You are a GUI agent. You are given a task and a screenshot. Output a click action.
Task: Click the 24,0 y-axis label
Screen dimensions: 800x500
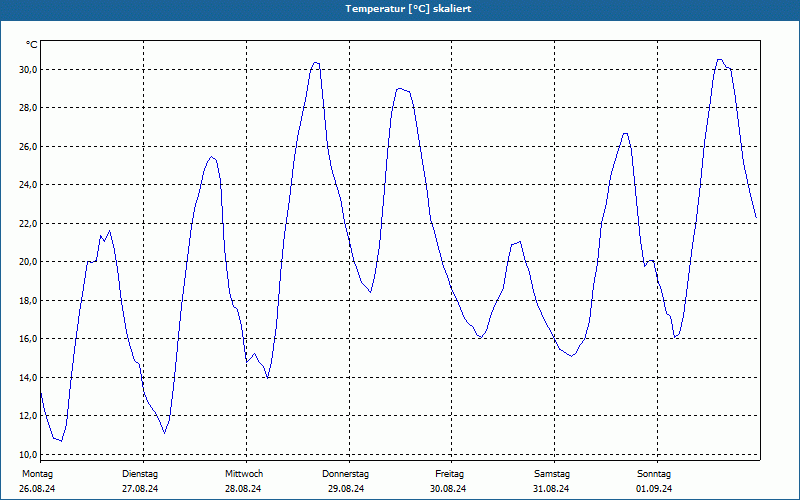27,185
